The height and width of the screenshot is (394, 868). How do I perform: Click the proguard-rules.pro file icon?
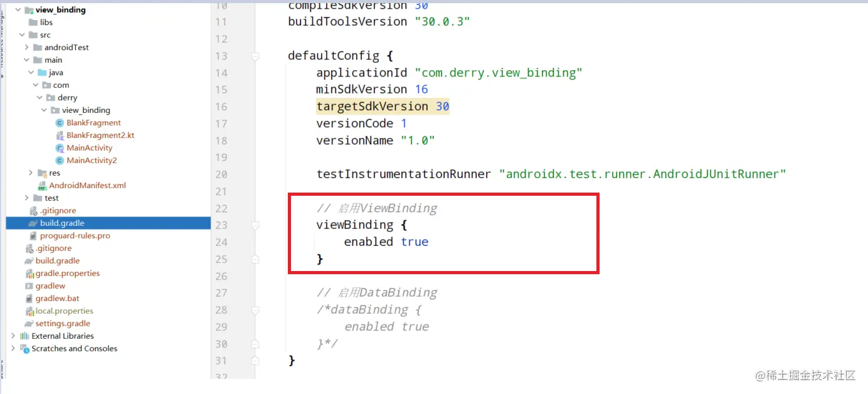(x=33, y=236)
